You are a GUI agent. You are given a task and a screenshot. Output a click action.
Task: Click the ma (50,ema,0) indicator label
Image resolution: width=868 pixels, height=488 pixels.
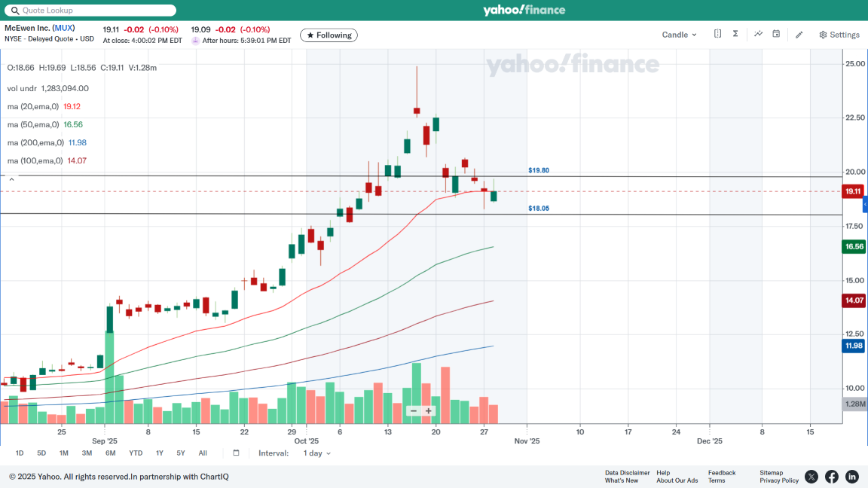pyautogui.click(x=32, y=124)
